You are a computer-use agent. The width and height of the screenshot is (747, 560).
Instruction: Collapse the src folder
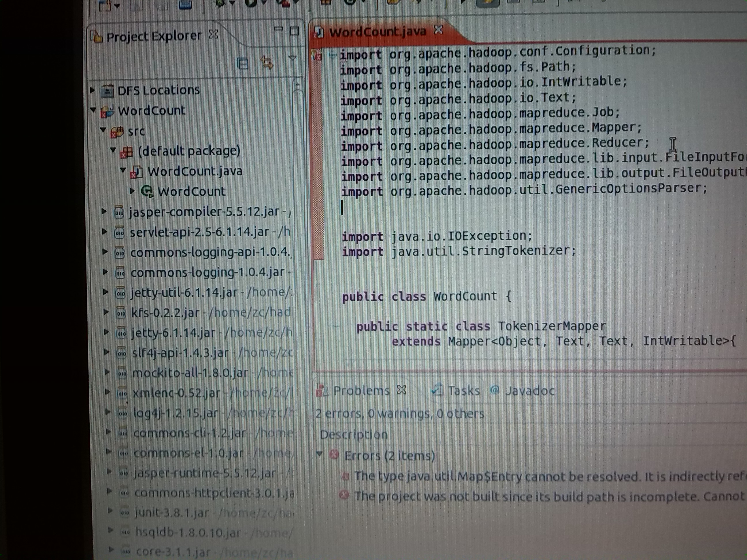tap(103, 130)
